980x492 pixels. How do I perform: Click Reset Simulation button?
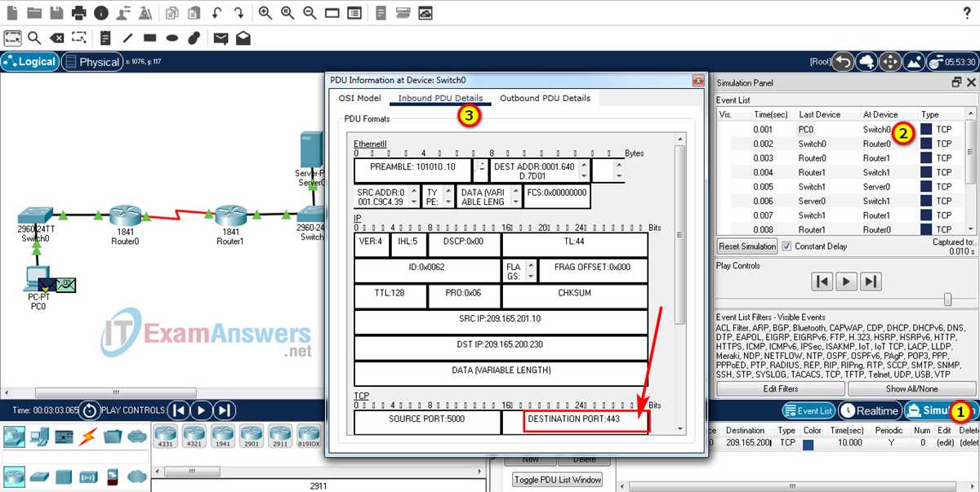[x=747, y=246]
